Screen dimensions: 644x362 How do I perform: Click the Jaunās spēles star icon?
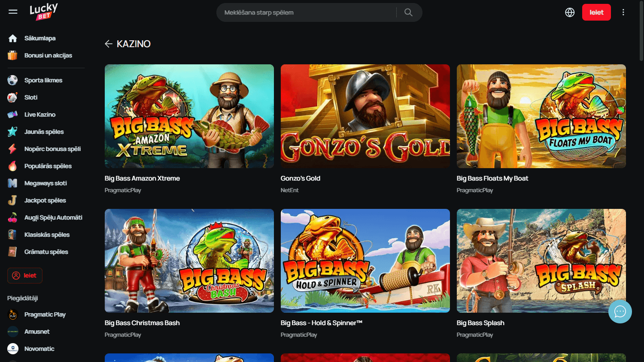pos(12,132)
